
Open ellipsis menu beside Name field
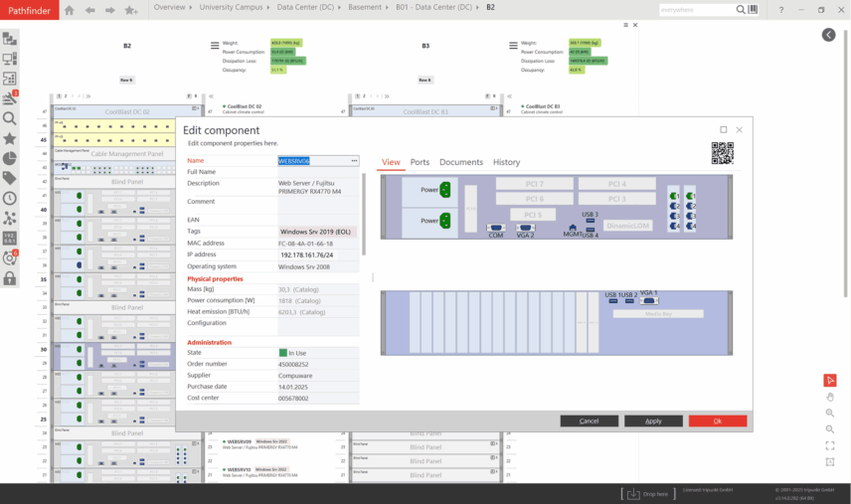tap(354, 160)
